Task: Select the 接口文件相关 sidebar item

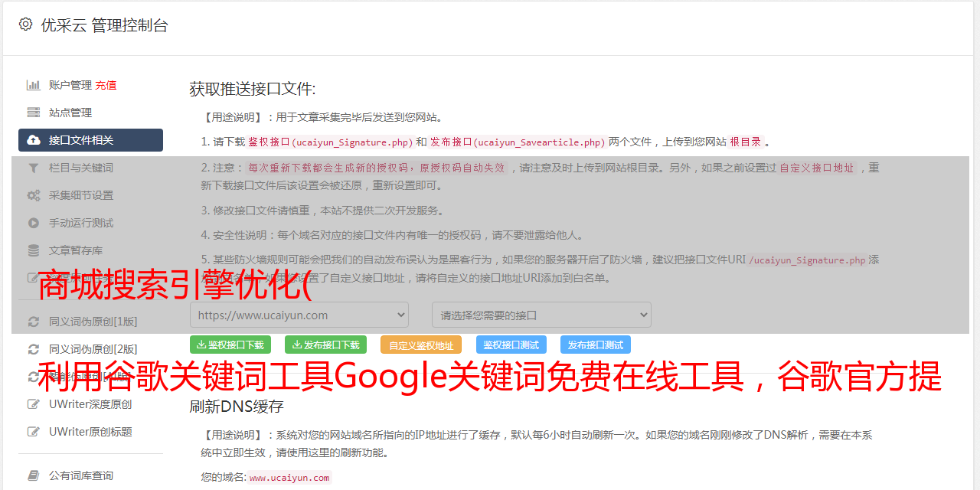Action: coord(90,140)
